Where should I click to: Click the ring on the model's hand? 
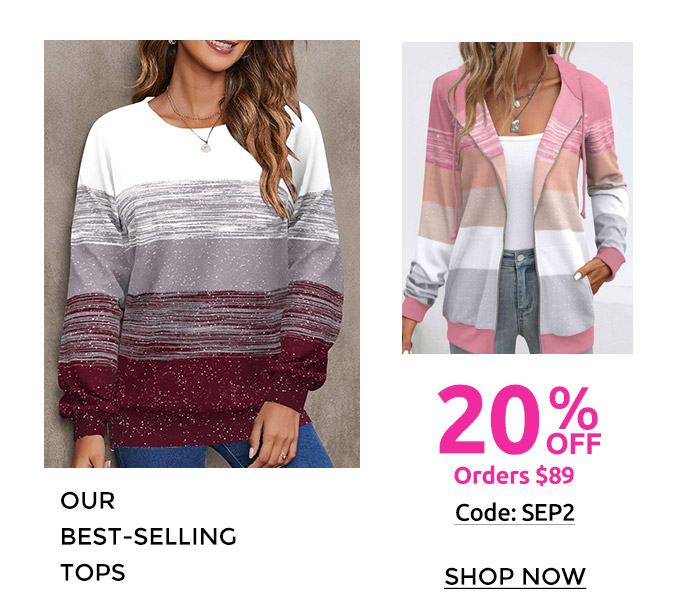coord(283,455)
